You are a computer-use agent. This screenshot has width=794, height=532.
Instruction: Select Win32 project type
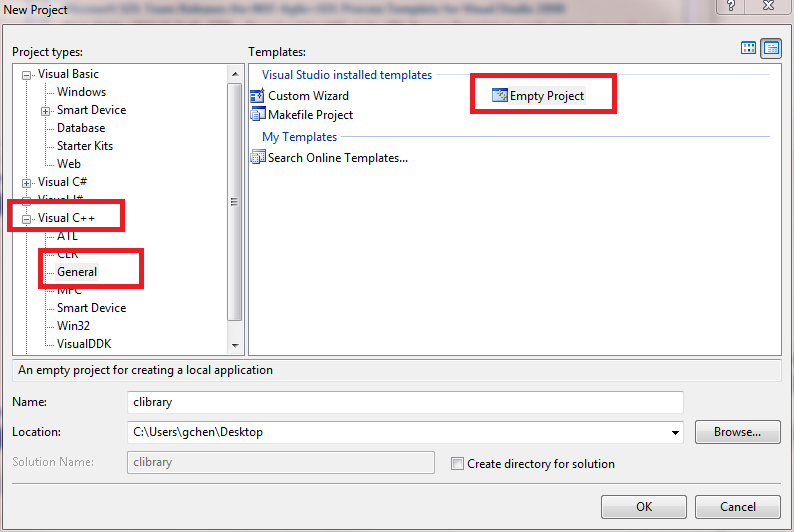coord(73,325)
